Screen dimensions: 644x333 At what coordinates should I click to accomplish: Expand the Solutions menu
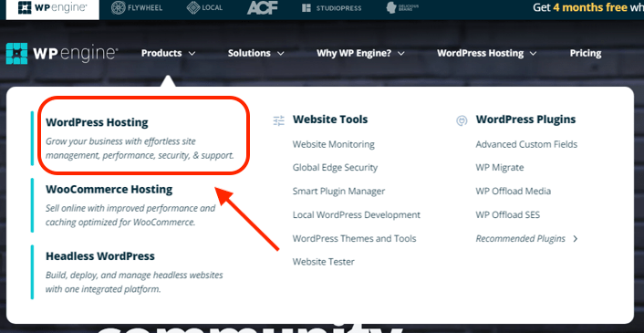click(256, 54)
